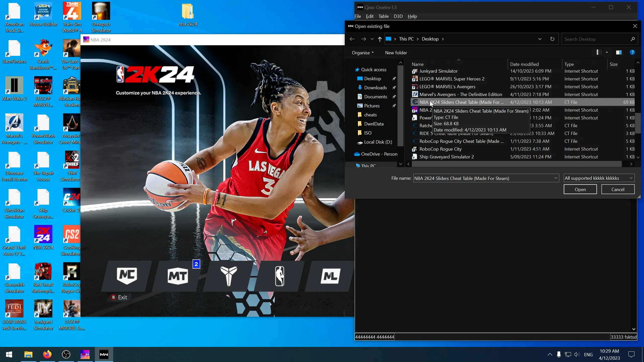Open the 'All supported' file type dropdown
This screenshot has height=362, width=644.
click(x=598, y=178)
